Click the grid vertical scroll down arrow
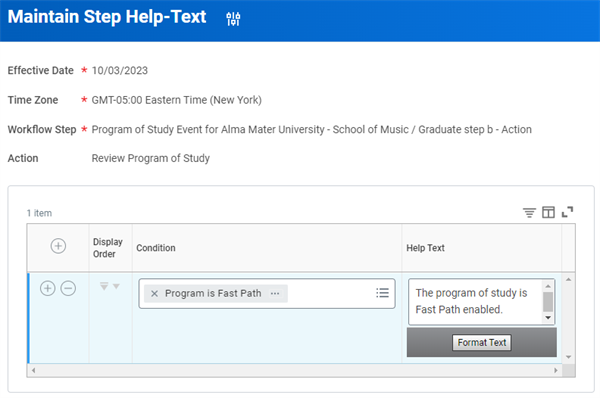Viewport: 600px width, 398px height. (x=569, y=357)
